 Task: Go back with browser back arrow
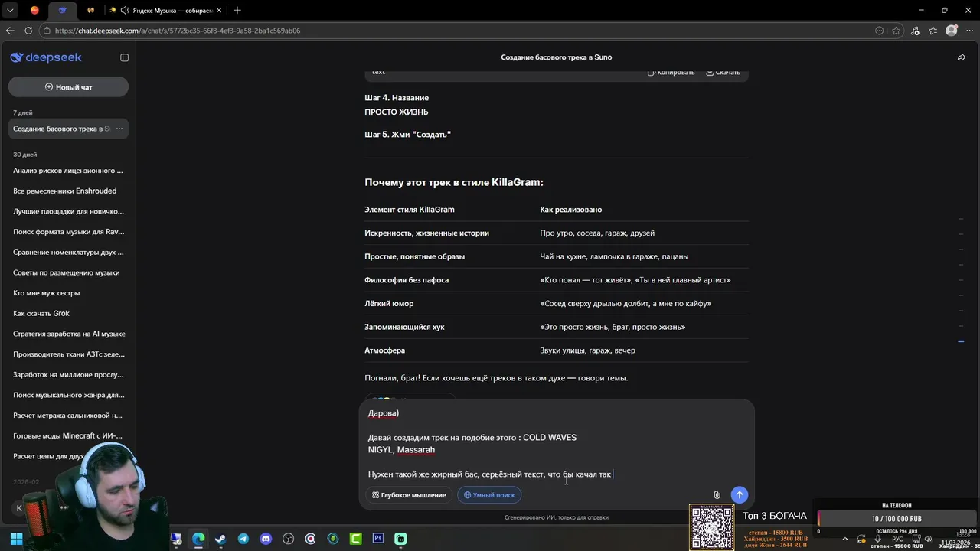(x=10, y=31)
